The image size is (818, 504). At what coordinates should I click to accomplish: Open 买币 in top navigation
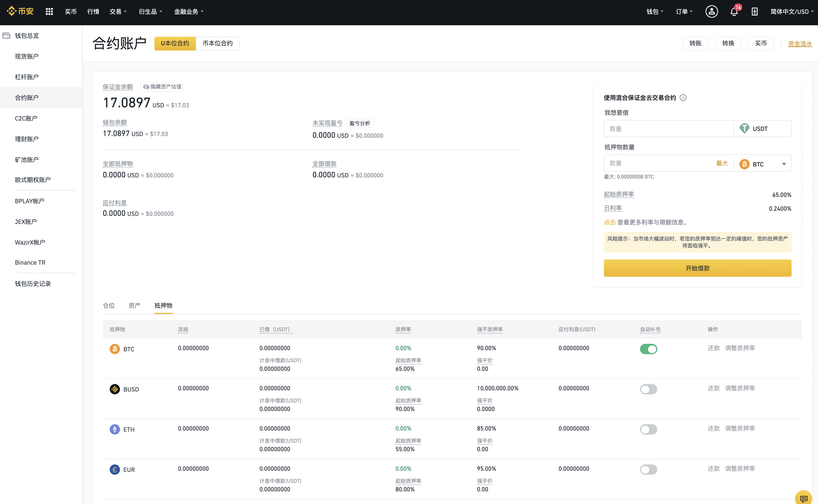(x=71, y=12)
